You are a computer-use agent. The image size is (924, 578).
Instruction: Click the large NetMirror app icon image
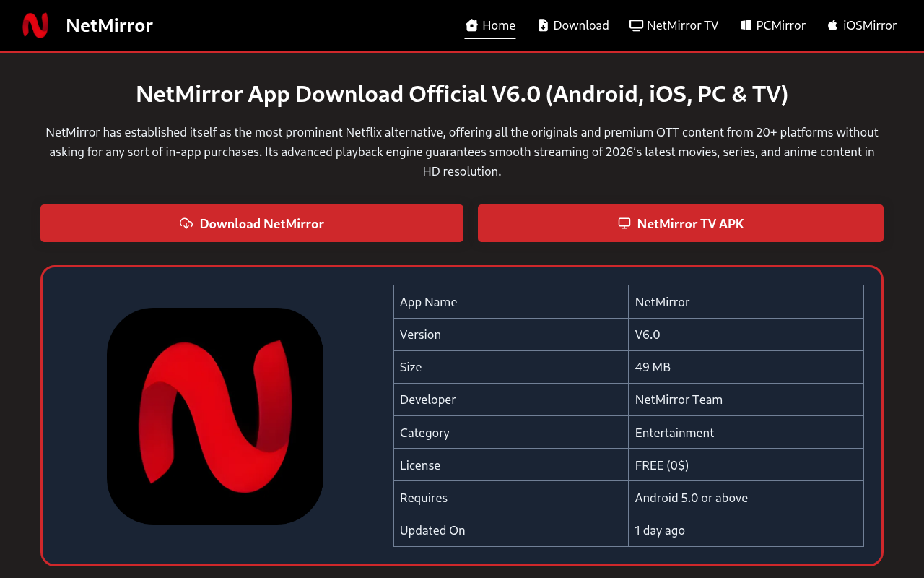click(x=215, y=416)
